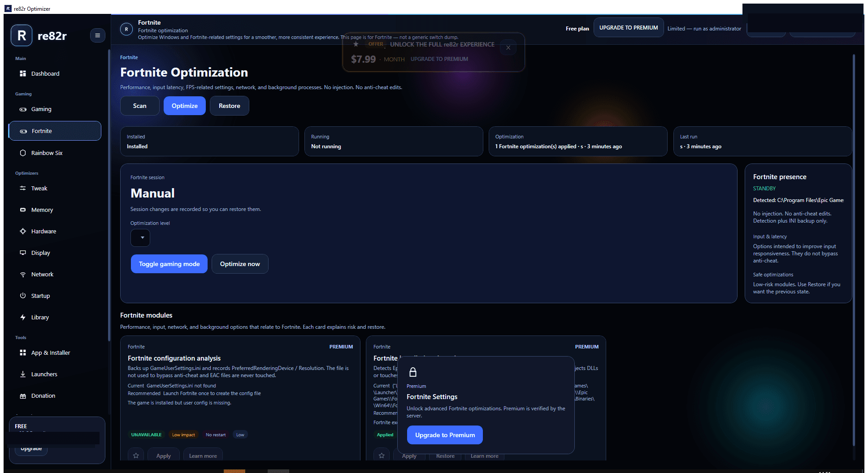Click the Installed status card
The image size is (868, 473).
pyautogui.click(x=209, y=142)
